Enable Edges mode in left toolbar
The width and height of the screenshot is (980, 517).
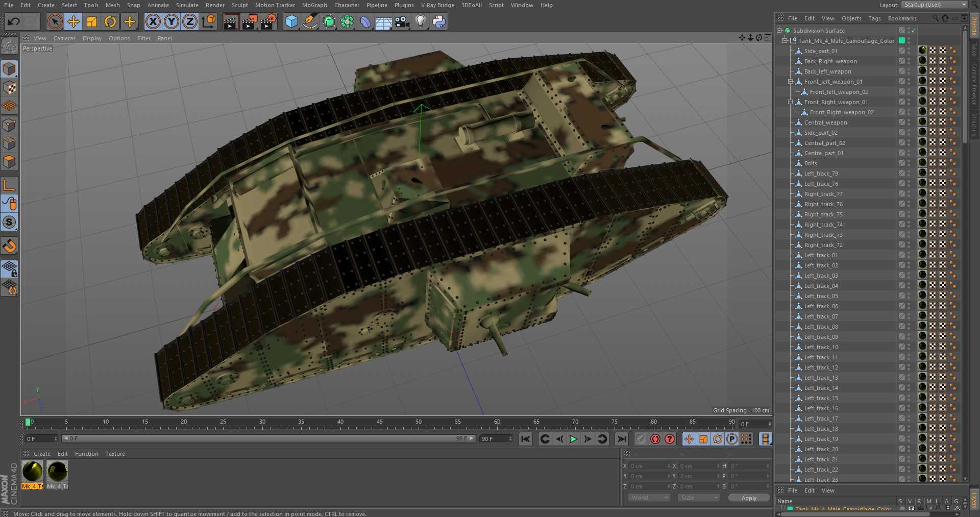coord(9,143)
